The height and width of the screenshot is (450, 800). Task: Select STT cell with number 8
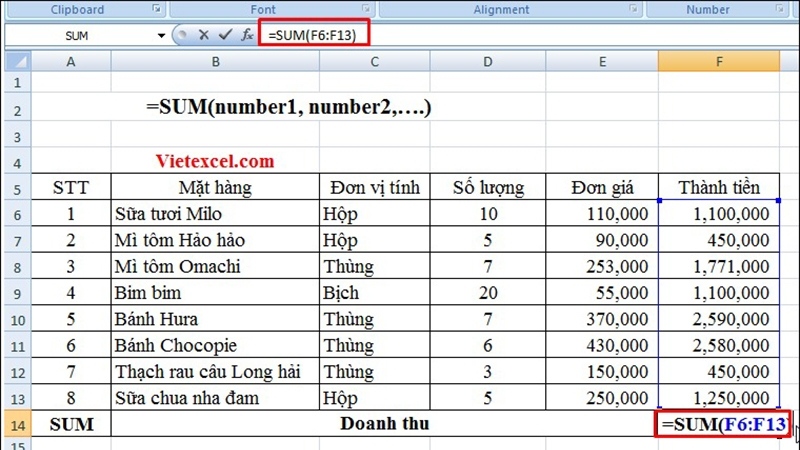click(x=71, y=398)
